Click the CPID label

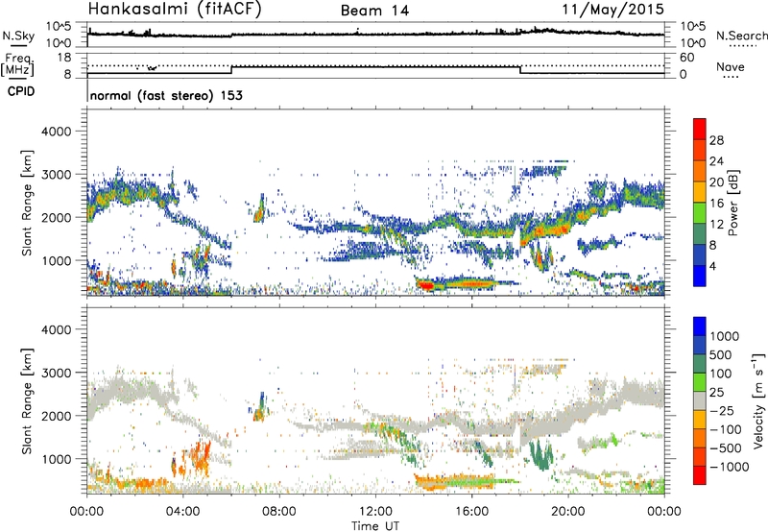[x=21, y=91]
